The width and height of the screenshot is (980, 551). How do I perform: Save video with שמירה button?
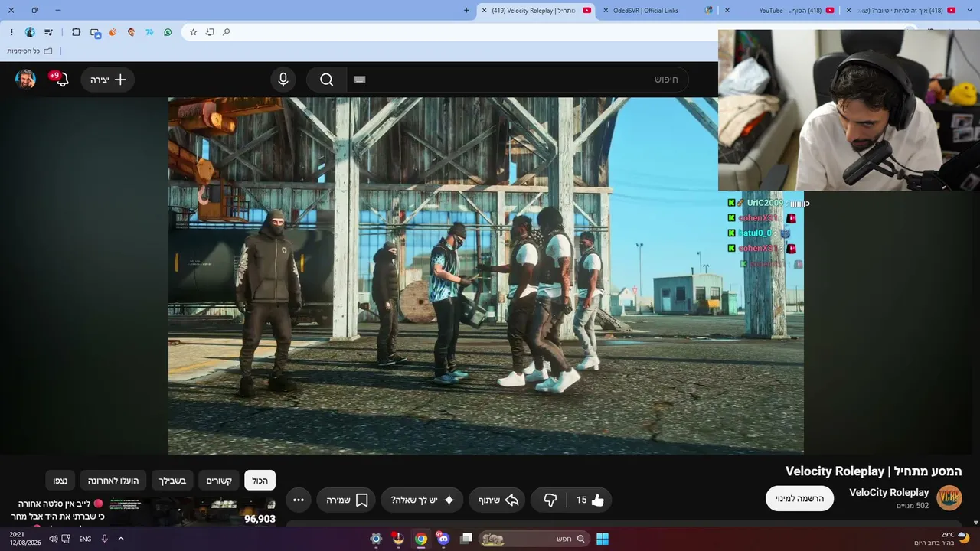[347, 500]
